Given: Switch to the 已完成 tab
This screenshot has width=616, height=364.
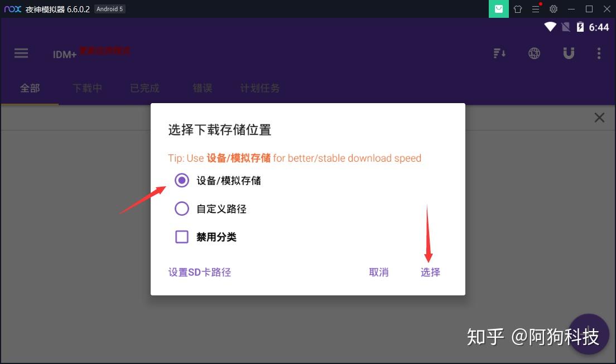Looking at the screenshot, I should 145,88.
